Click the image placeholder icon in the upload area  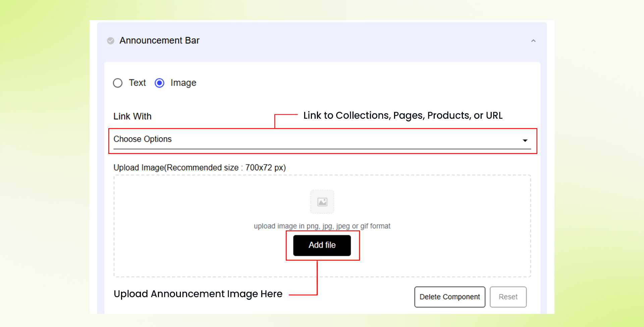[x=322, y=202]
